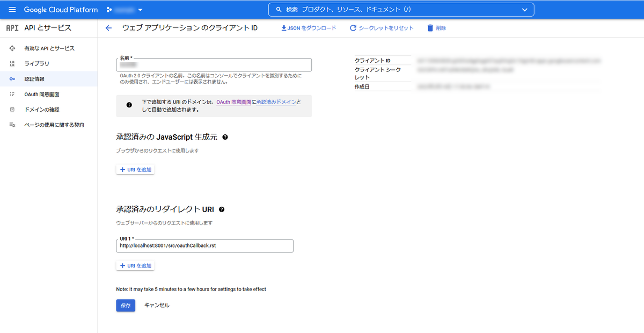Click the project hexagon icon
This screenshot has width=644, height=333.
point(109,10)
